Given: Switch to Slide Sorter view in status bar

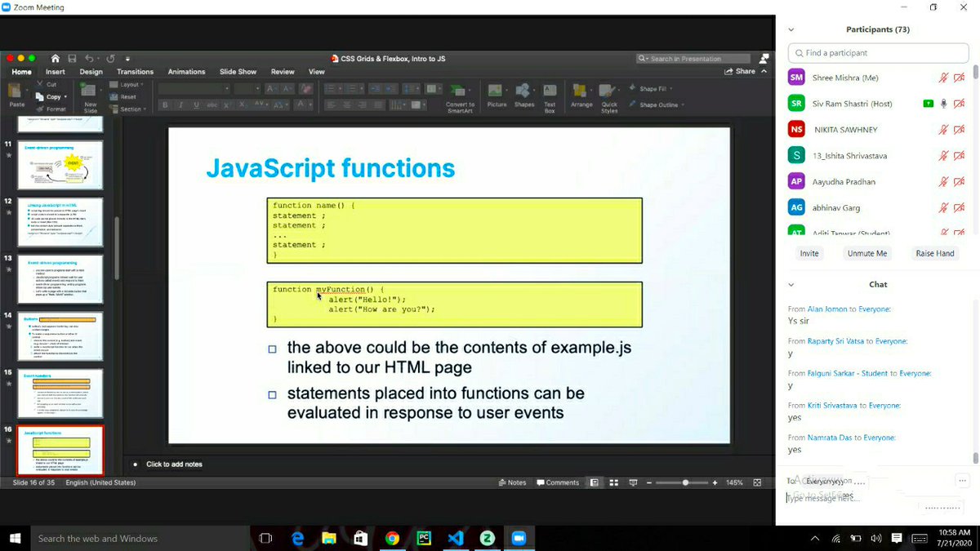Looking at the screenshot, I should pos(613,482).
